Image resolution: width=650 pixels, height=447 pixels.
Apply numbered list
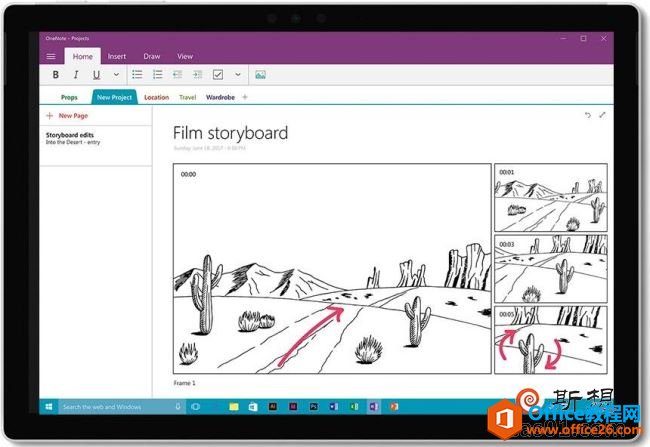tap(158, 75)
